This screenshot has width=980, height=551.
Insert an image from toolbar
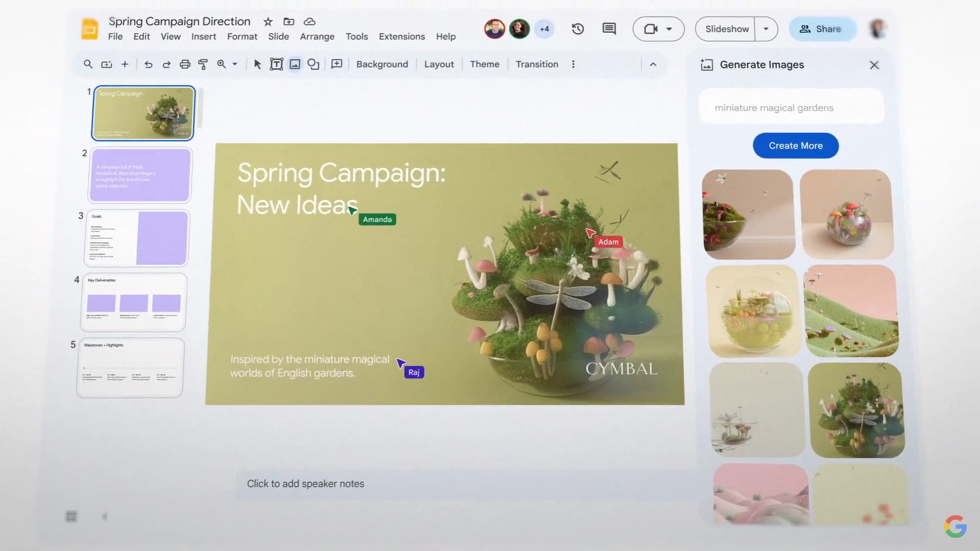(x=295, y=64)
